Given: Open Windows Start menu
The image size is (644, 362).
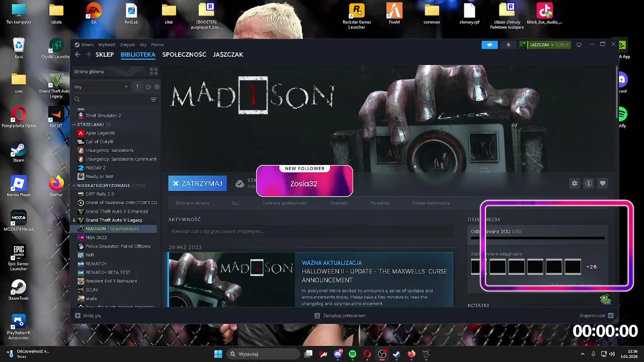Looking at the screenshot, I should point(218,354).
